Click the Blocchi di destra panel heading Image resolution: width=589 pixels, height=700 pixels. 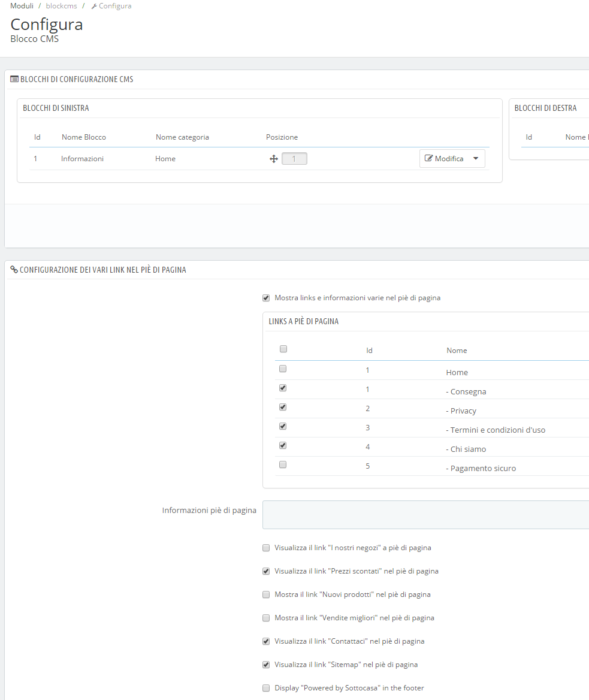pos(545,108)
